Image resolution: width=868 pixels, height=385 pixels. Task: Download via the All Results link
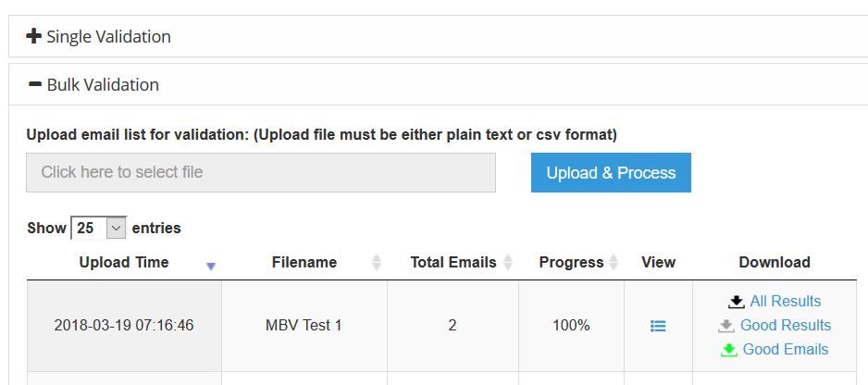[785, 302]
